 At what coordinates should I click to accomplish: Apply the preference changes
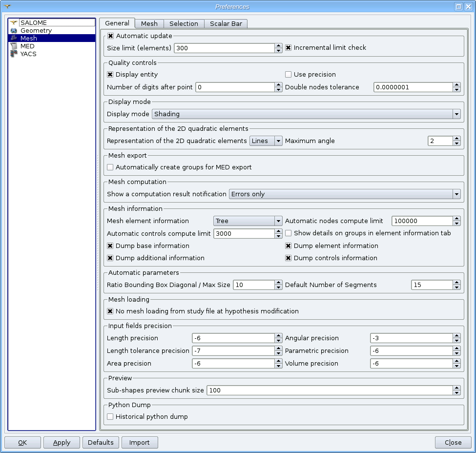62,443
